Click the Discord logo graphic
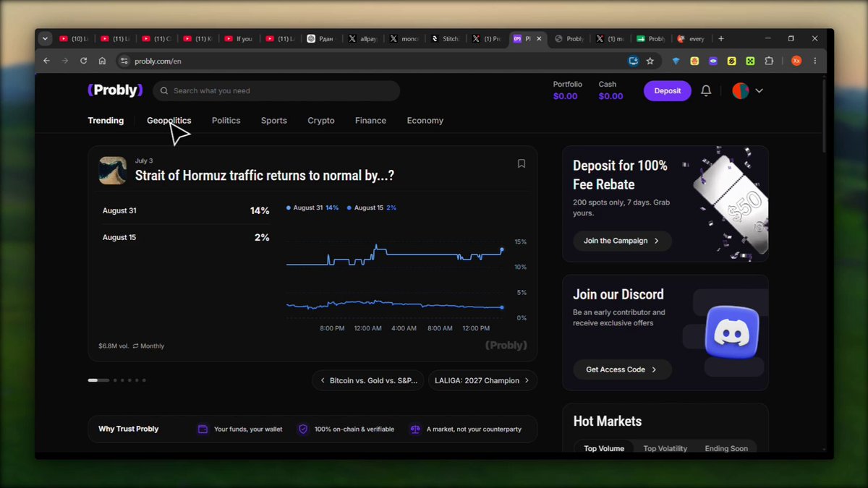 pos(732,332)
